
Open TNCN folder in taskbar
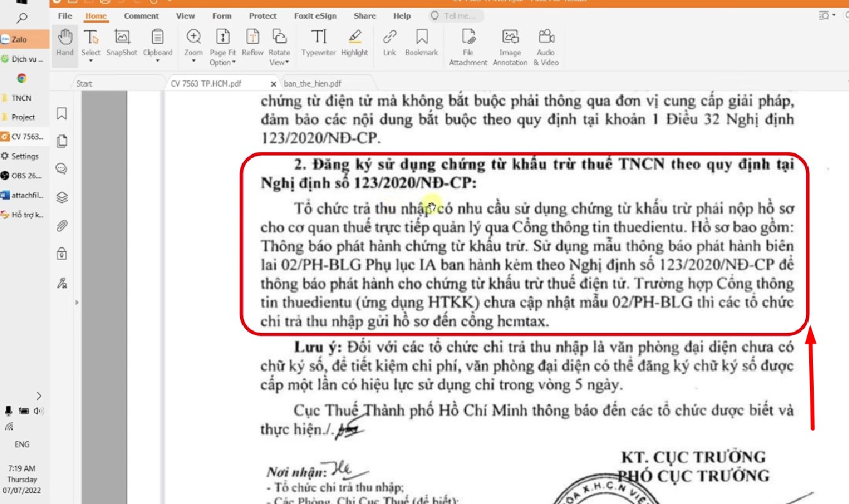pos(24,98)
